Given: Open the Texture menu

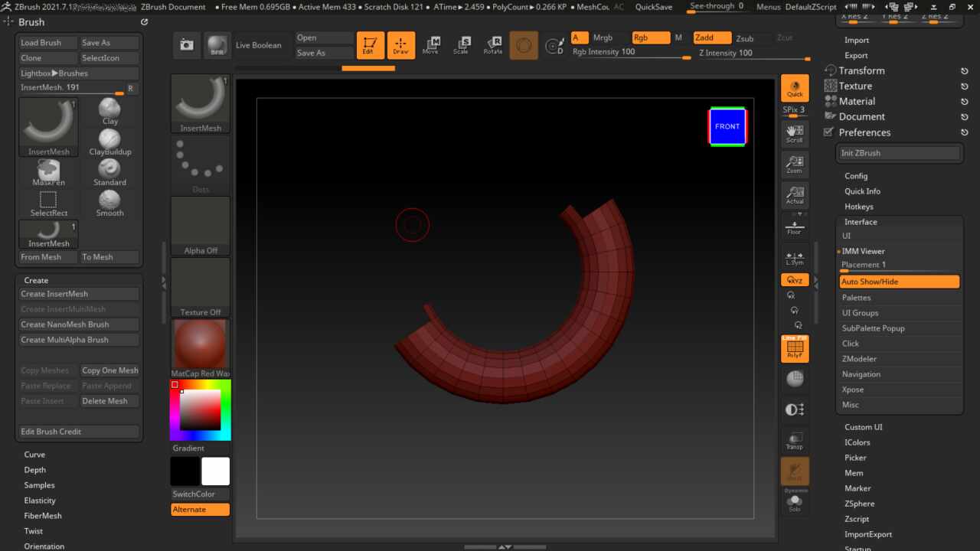Looking at the screenshot, I should click(855, 86).
